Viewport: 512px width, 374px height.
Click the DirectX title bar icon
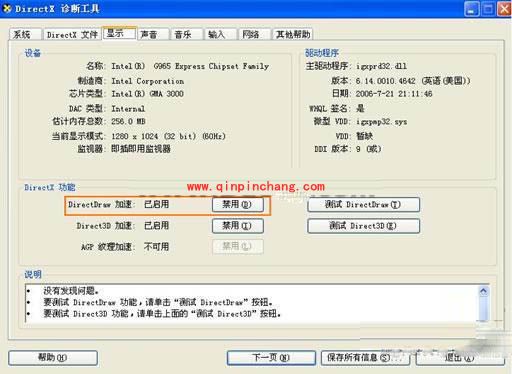coord(7,9)
